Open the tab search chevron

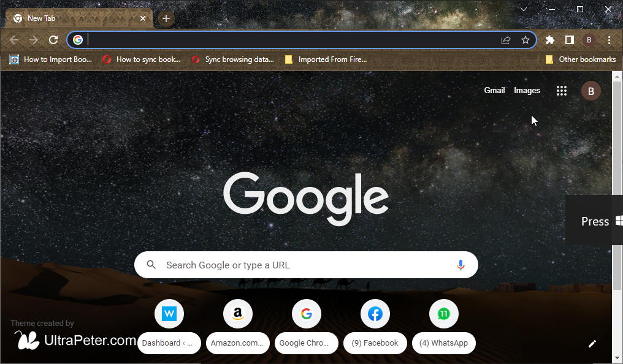(524, 9)
